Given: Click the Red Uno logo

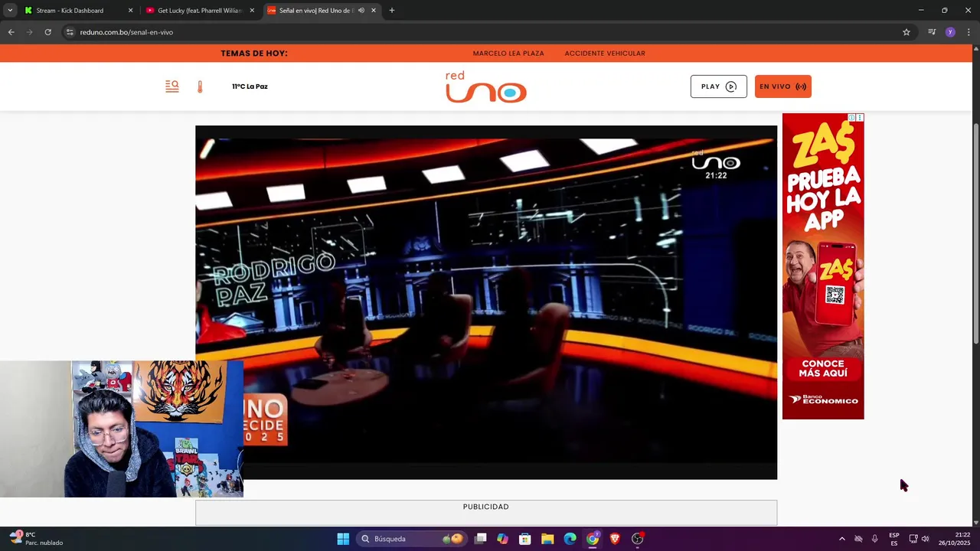Looking at the screenshot, I should [486, 86].
